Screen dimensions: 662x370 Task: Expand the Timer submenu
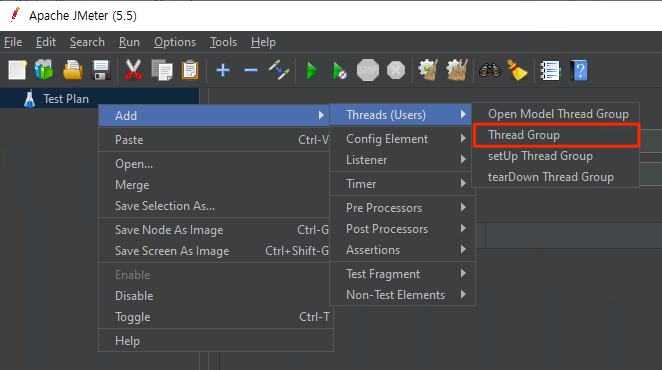[x=401, y=184]
